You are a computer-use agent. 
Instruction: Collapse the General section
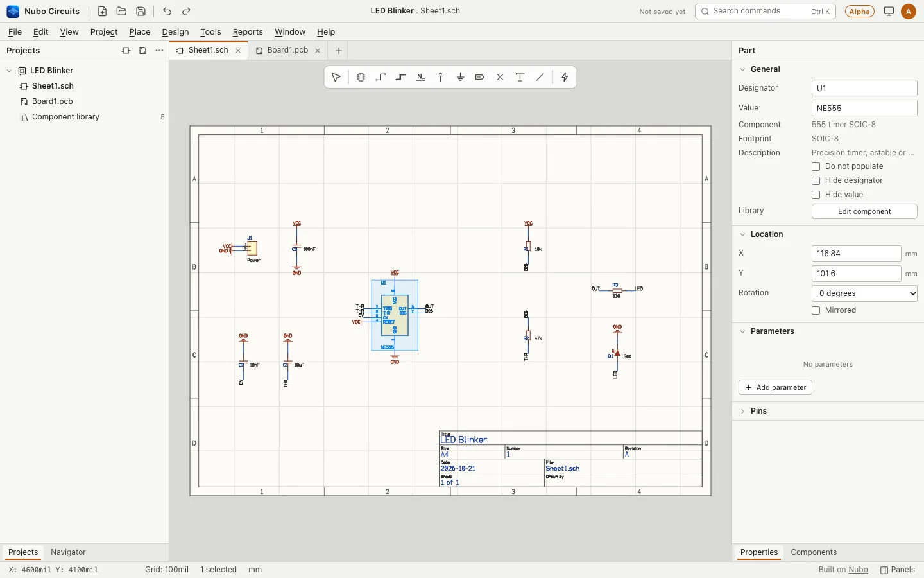pyautogui.click(x=742, y=69)
